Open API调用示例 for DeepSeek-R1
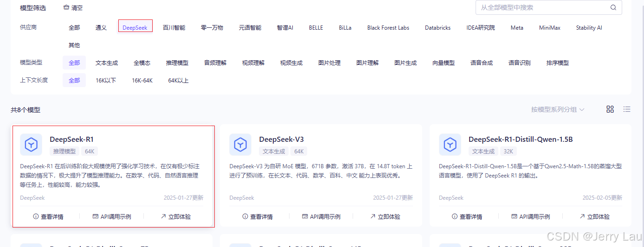644x247 pixels. tap(112, 216)
